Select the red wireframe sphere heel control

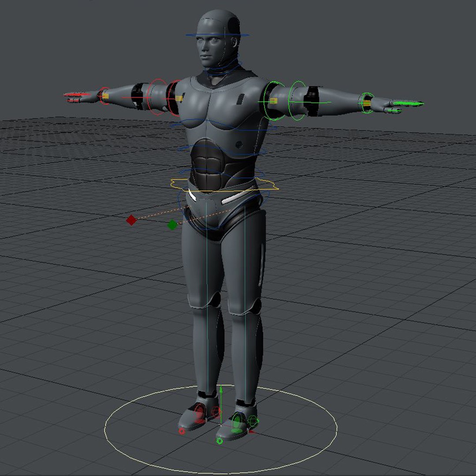coord(215,412)
